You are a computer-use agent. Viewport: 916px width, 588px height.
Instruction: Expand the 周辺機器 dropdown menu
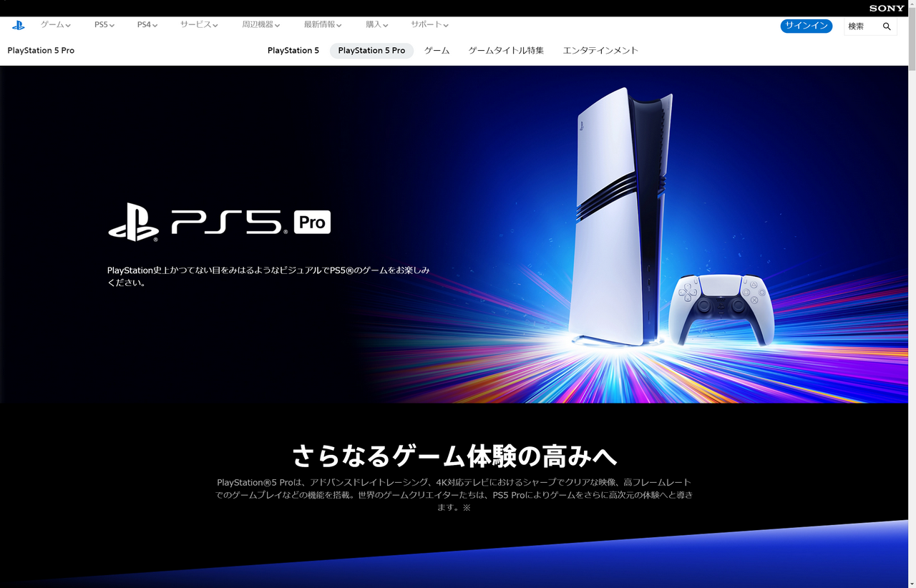pyautogui.click(x=260, y=24)
